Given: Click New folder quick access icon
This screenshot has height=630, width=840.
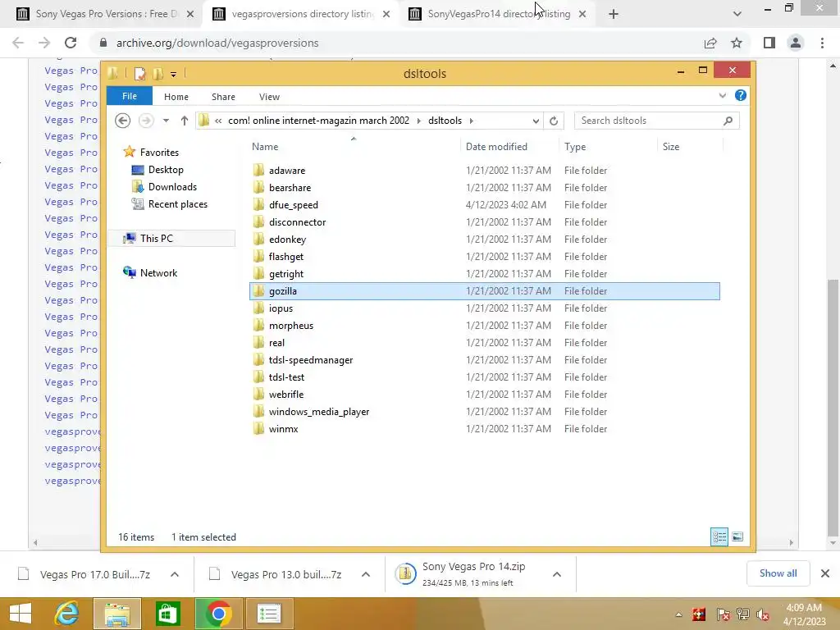Looking at the screenshot, I should pyautogui.click(x=158, y=74).
